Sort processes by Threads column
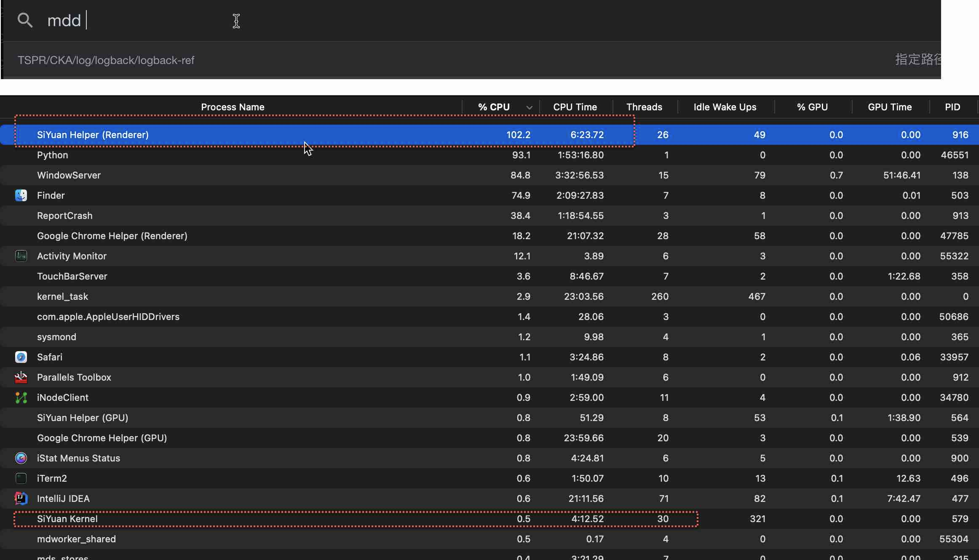Image resolution: width=979 pixels, height=560 pixels. tap(644, 107)
